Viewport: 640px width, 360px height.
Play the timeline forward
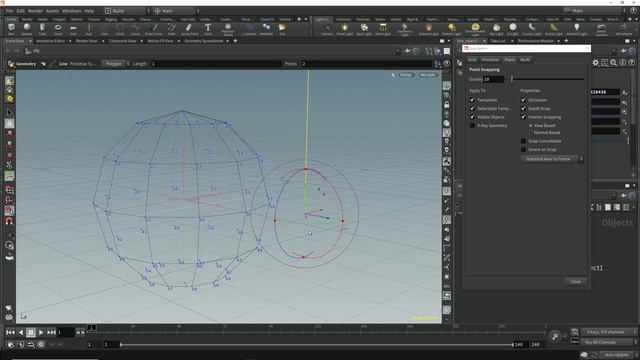[x=41, y=333]
